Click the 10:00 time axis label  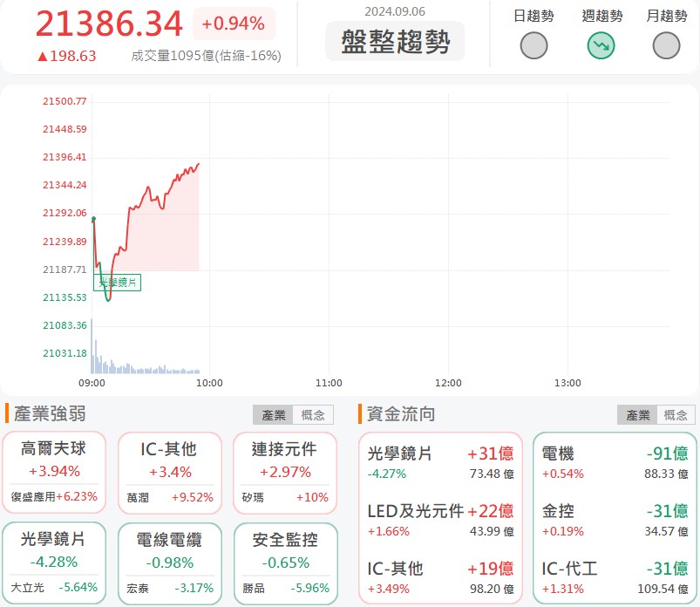[x=209, y=383]
